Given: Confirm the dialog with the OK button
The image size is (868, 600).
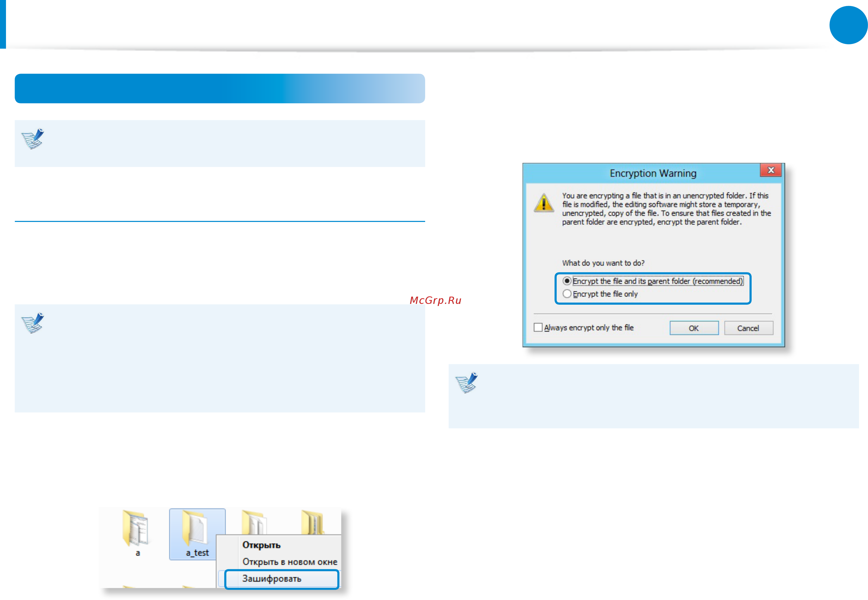Looking at the screenshot, I should click(x=694, y=328).
